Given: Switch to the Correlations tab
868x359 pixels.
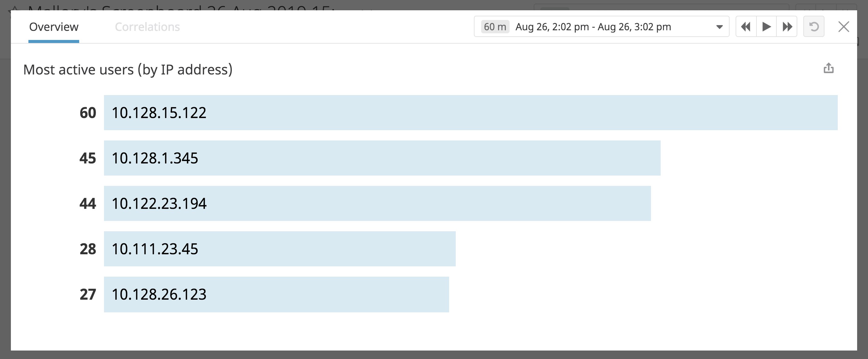Looking at the screenshot, I should coord(147,27).
